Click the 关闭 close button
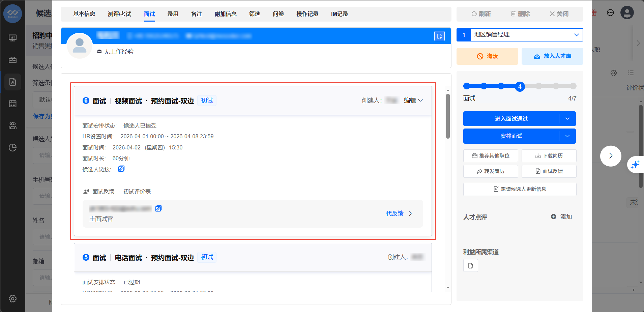The height and width of the screenshot is (312, 644). [559, 14]
